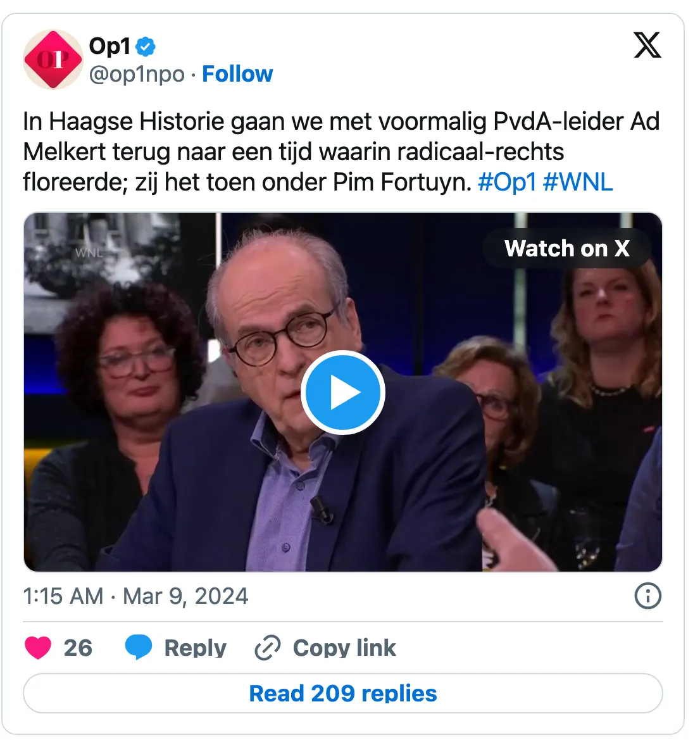Viewport: 700px width, 747px height.
Task: Click Watch on X overlay button
Action: tap(566, 248)
